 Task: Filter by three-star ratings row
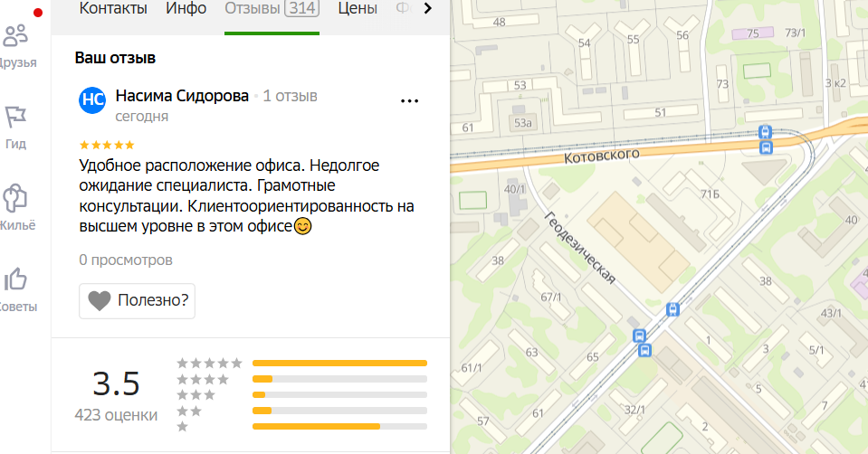(301, 395)
